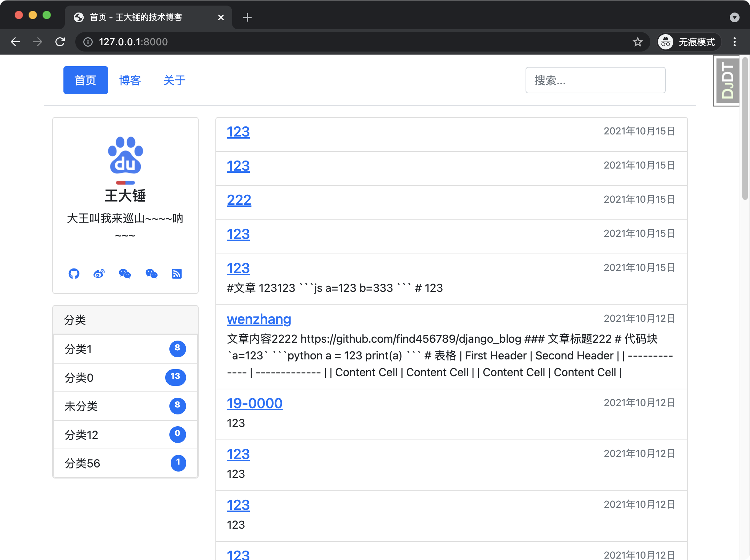Reload the page
This screenshot has width=750, height=560.
[60, 42]
